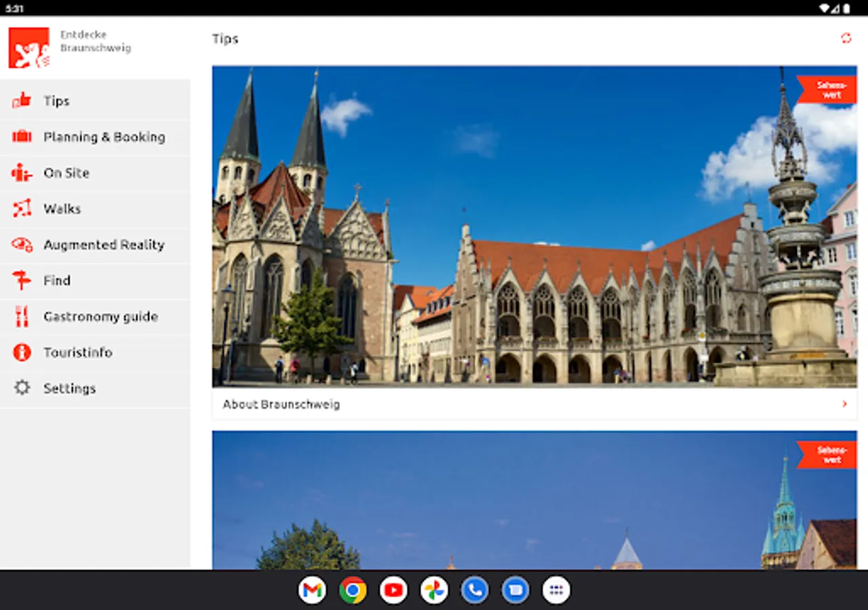
Task: Go to On Site section
Action: [95, 173]
